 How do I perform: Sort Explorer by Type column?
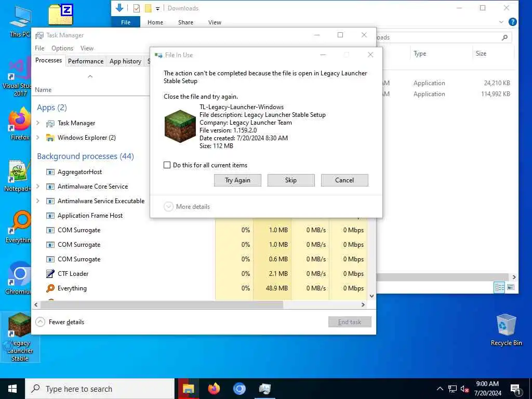[420, 54]
